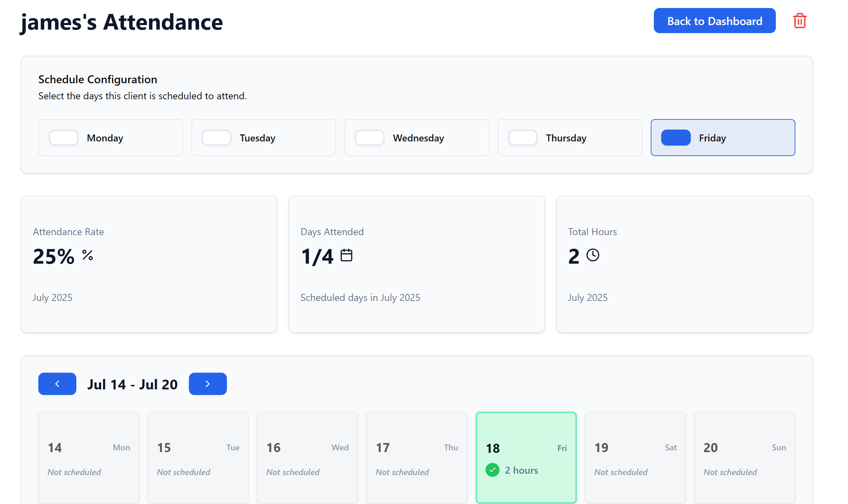The image size is (848, 504).
Task: Select the Tue 15 day card
Action: pyautogui.click(x=198, y=457)
